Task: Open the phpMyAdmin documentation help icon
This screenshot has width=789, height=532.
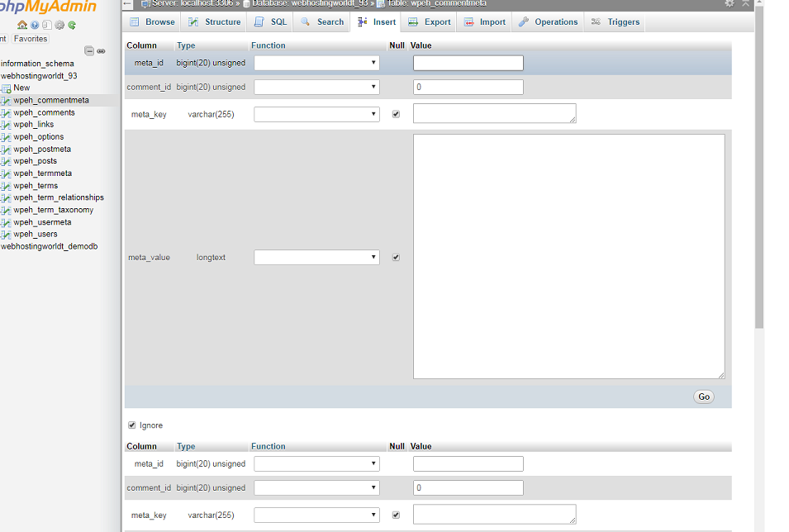Action: pos(35,25)
